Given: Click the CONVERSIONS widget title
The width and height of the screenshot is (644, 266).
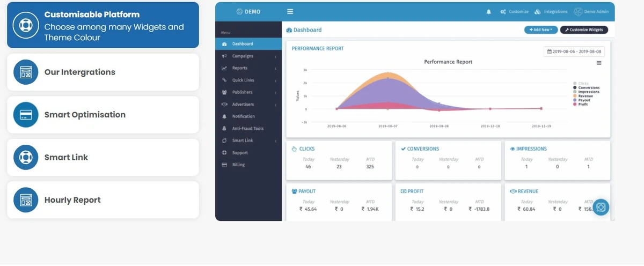Looking at the screenshot, I should click(x=423, y=149).
